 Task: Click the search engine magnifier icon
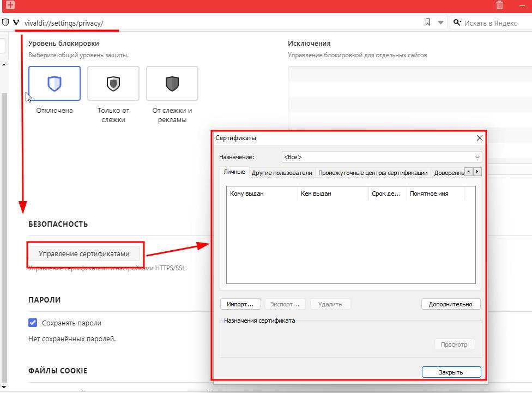click(457, 23)
